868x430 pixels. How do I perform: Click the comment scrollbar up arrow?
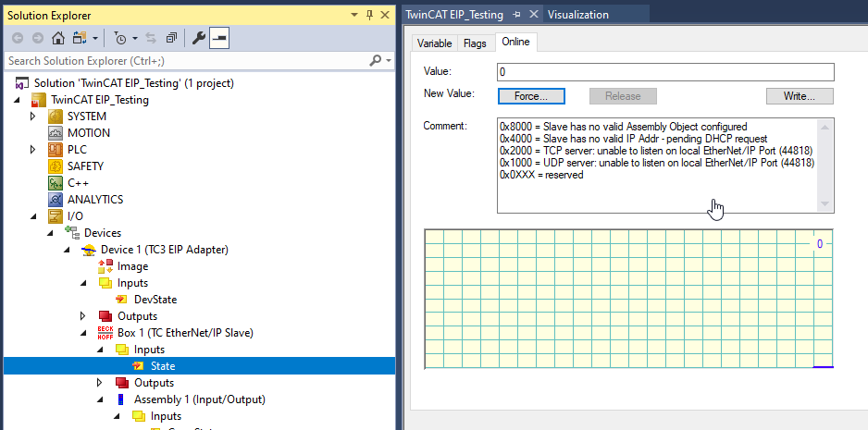point(825,128)
